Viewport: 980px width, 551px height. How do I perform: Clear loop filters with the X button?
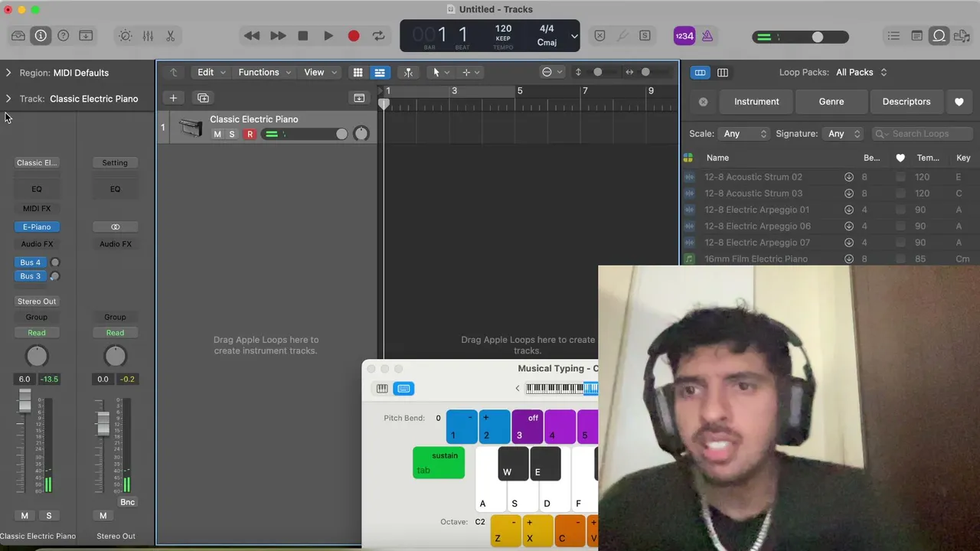point(703,102)
